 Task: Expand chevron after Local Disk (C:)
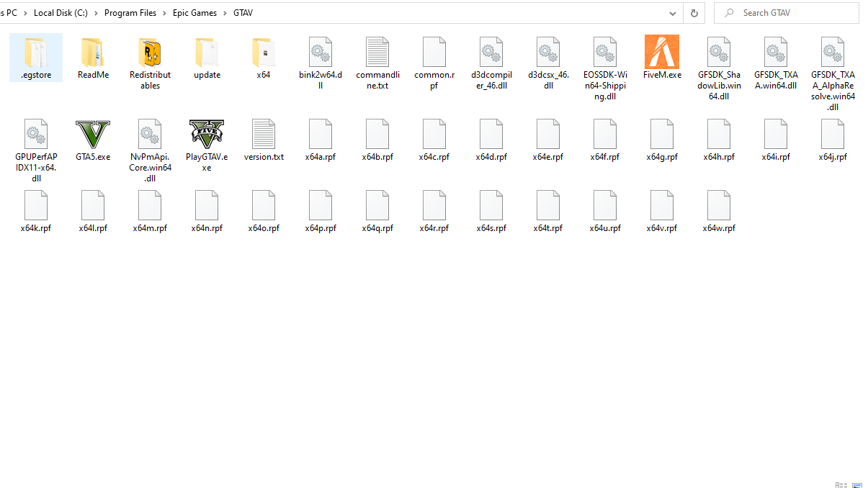96,13
